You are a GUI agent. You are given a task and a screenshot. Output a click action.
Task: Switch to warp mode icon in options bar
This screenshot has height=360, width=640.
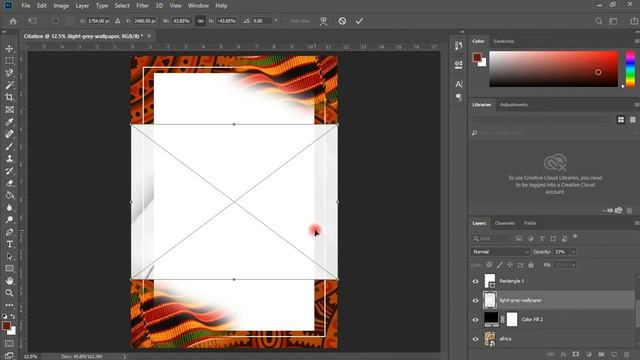[323, 21]
